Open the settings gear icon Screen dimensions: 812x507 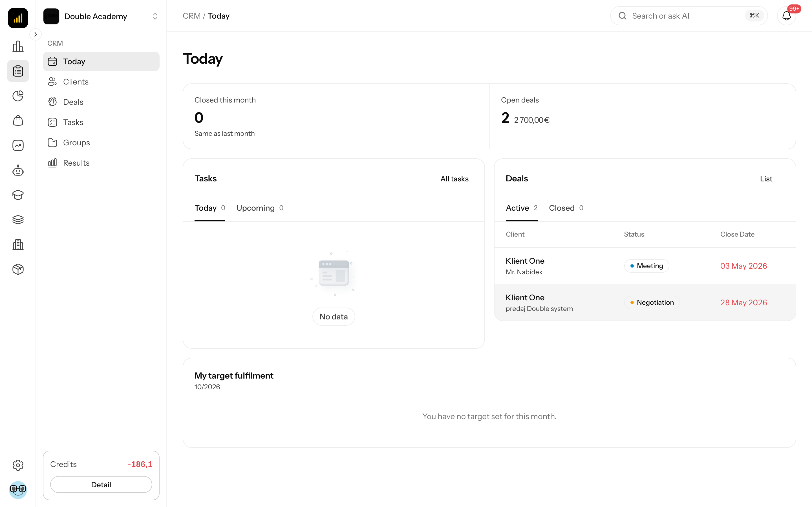[x=18, y=465]
